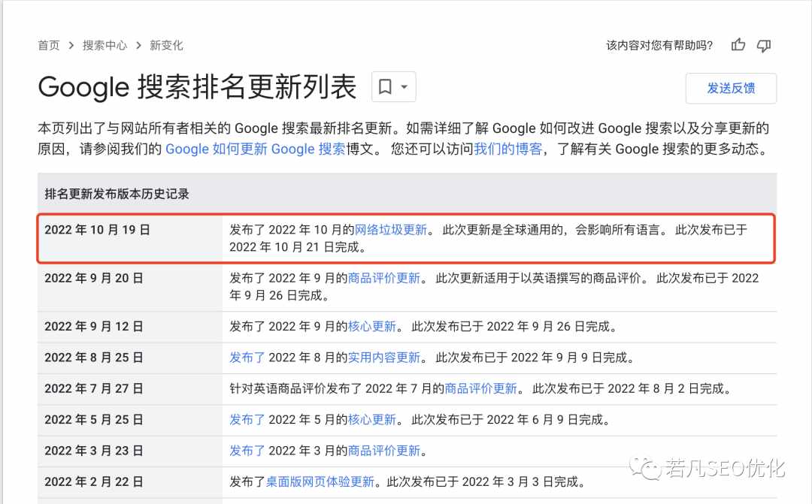Open the Google 如何更新 Google 搜索 link

[x=256, y=149]
